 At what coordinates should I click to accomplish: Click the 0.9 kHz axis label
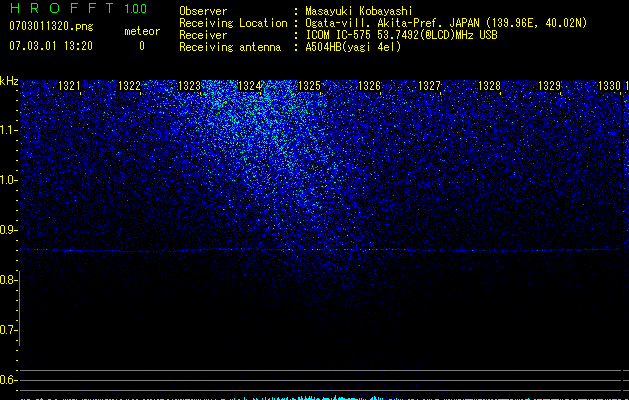[x=8, y=230]
